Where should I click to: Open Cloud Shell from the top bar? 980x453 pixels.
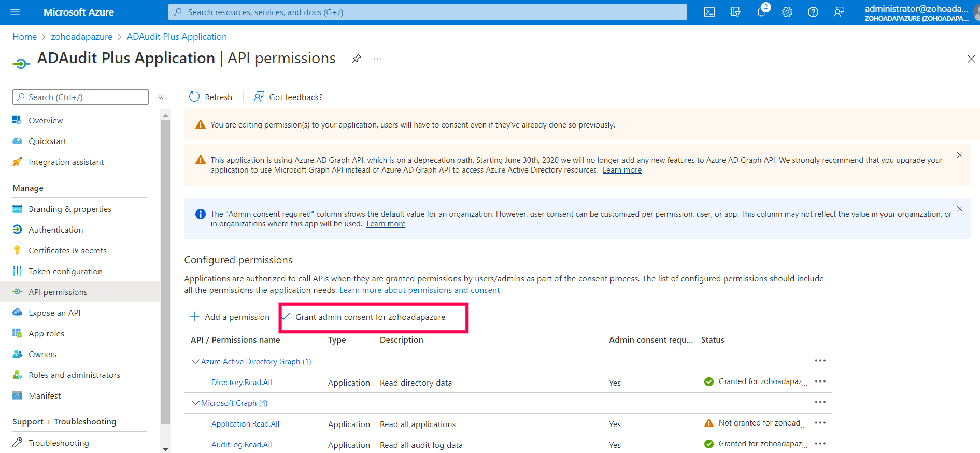pos(709,12)
